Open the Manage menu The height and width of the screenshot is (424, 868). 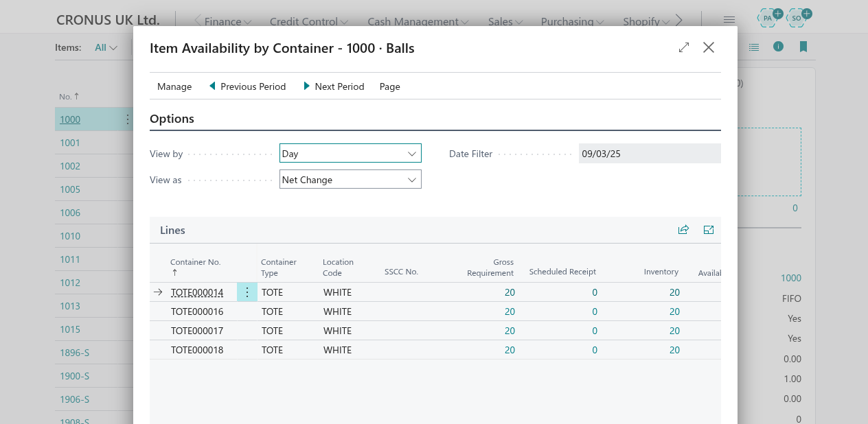(x=174, y=86)
